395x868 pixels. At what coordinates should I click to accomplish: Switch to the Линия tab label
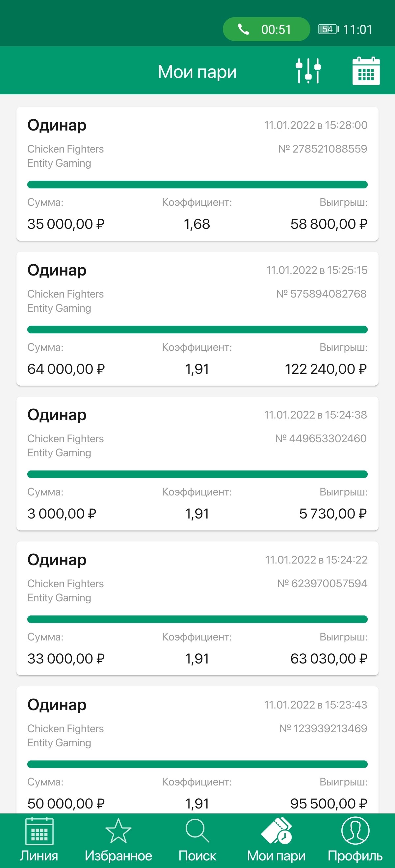click(39, 856)
